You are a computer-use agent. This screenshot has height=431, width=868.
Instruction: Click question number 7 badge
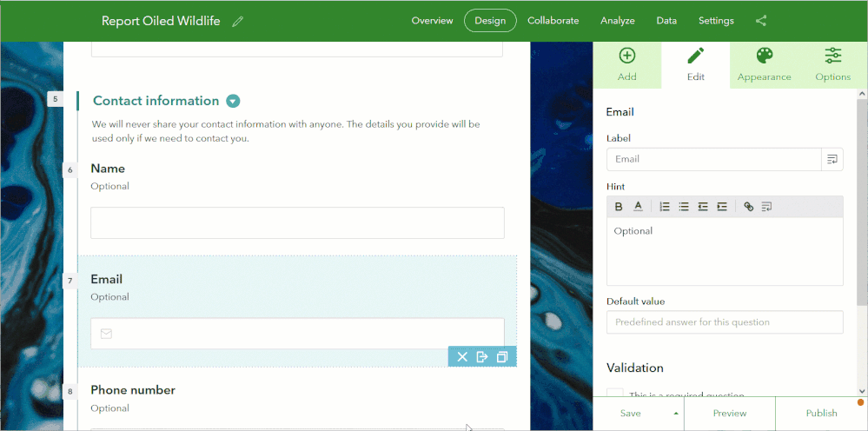click(x=70, y=281)
